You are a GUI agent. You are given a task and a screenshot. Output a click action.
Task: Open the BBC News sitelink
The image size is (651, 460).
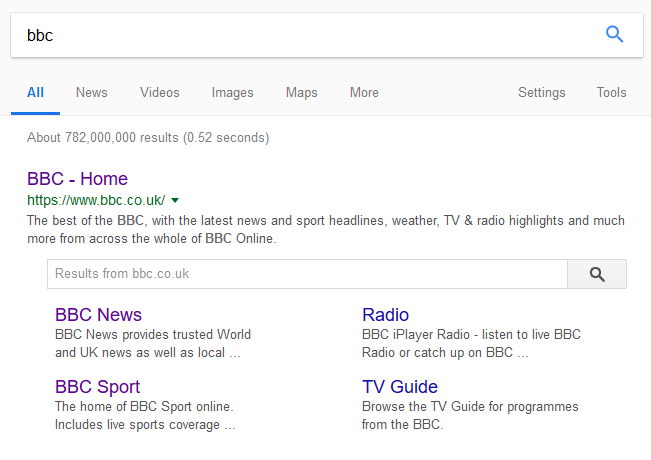pyautogui.click(x=98, y=315)
